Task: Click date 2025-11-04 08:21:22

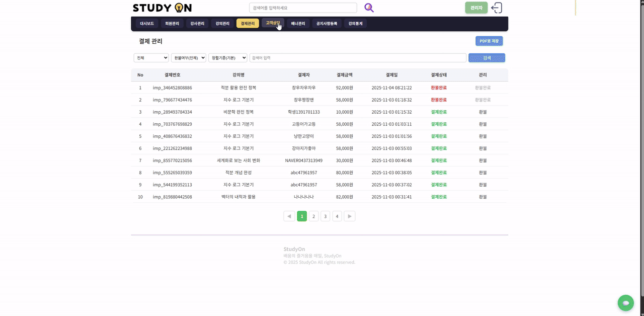Action: [391, 88]
